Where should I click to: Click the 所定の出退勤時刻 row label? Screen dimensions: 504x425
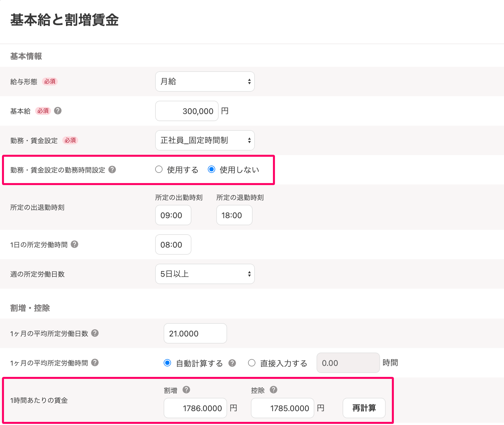pyautogui.click(x=37, y=207)
